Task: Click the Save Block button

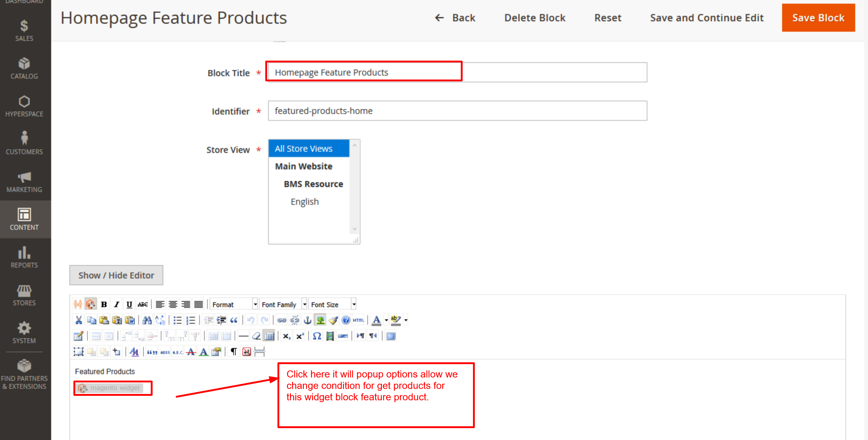Action: click(x=818, y=18)
